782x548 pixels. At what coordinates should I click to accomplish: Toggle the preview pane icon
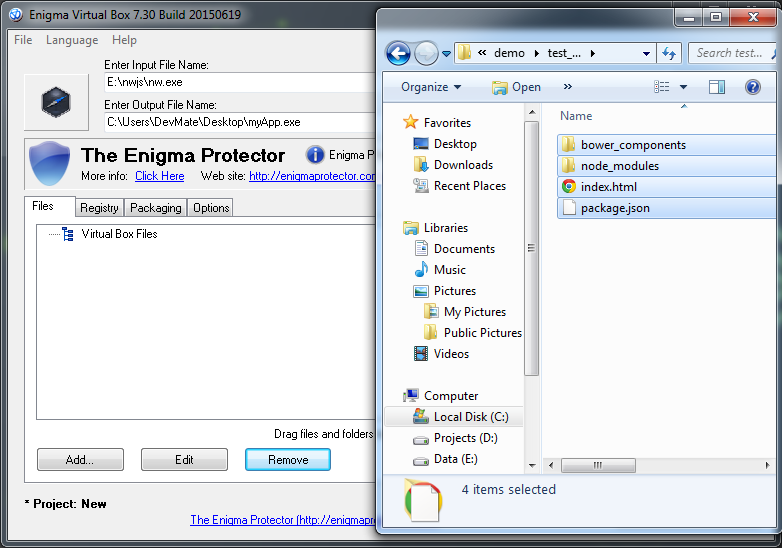pyautogui.click(x=717, y=87)
